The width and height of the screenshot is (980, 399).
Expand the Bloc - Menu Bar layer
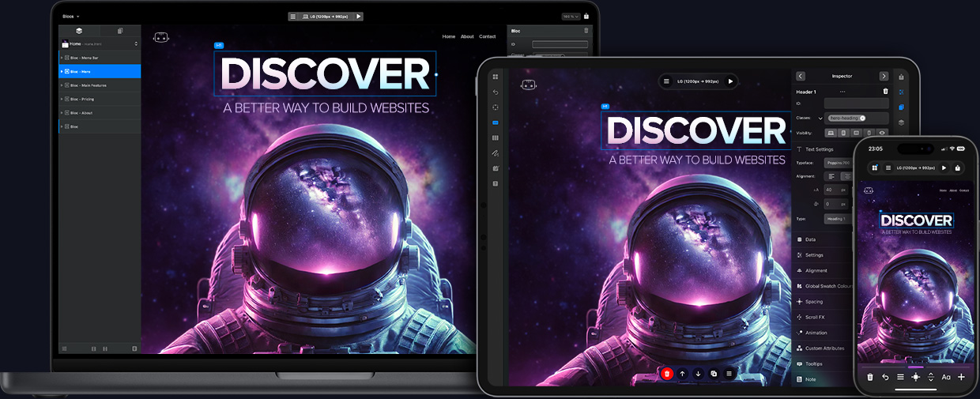coord(62,58)
